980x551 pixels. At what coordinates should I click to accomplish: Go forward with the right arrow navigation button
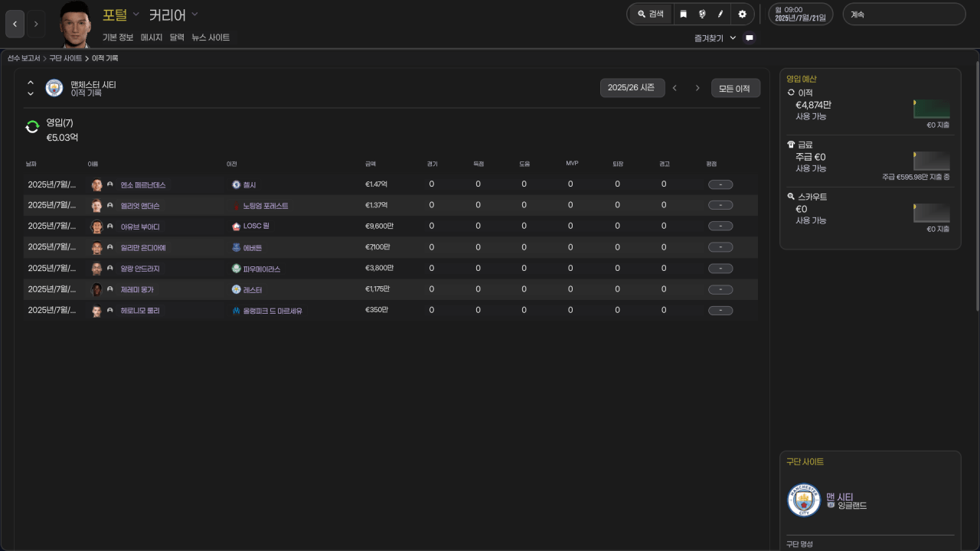click(36, 24)
